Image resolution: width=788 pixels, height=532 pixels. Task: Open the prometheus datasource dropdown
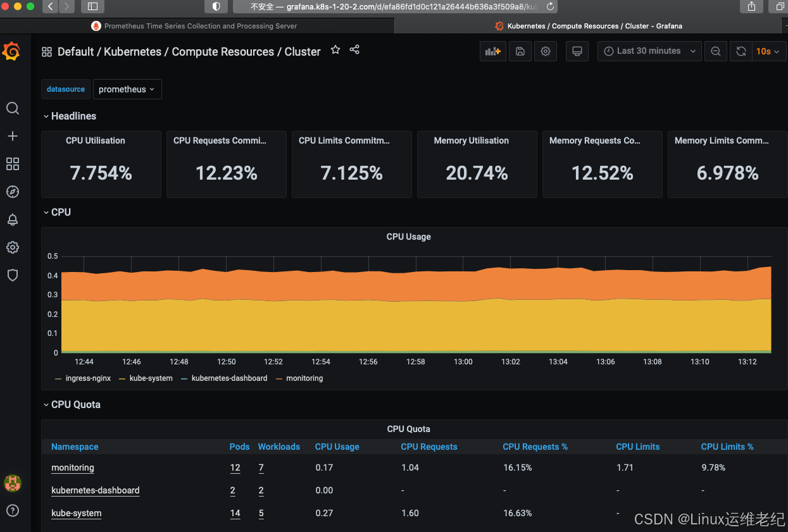pyautogui.click(x=127, y=89)
